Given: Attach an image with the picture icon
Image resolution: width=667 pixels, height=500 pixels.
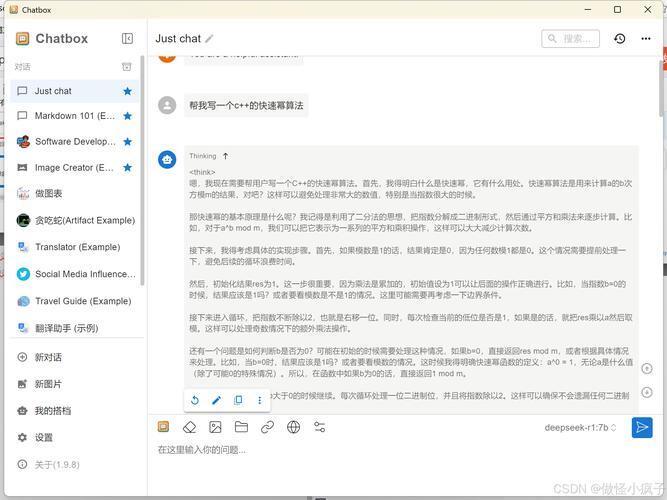Looking at the screenshot, I should pos(215,427).
